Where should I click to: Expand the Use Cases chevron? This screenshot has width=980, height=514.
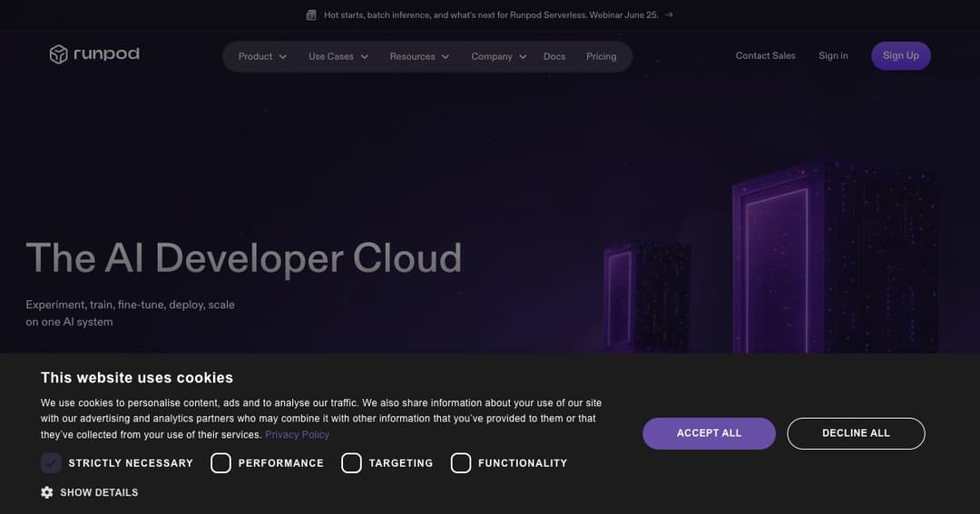[365, 57]
